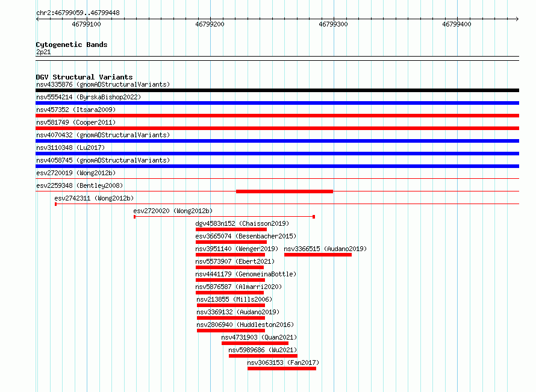
Task: Click the nsv213855 Mills2006 label
Action: (234, 299)
